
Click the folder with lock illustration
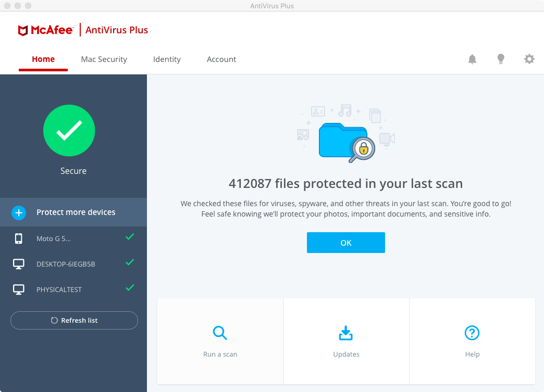pos(344,141)
